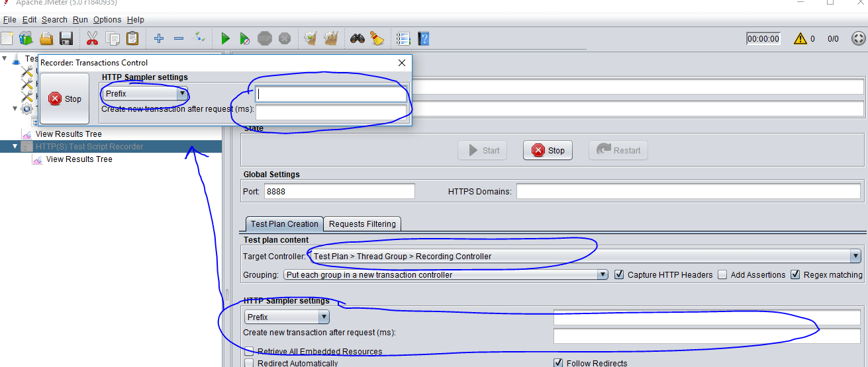Open the Help menu
Image resolution: width=868 pixels, height=367 pixels.
point(135,20)
